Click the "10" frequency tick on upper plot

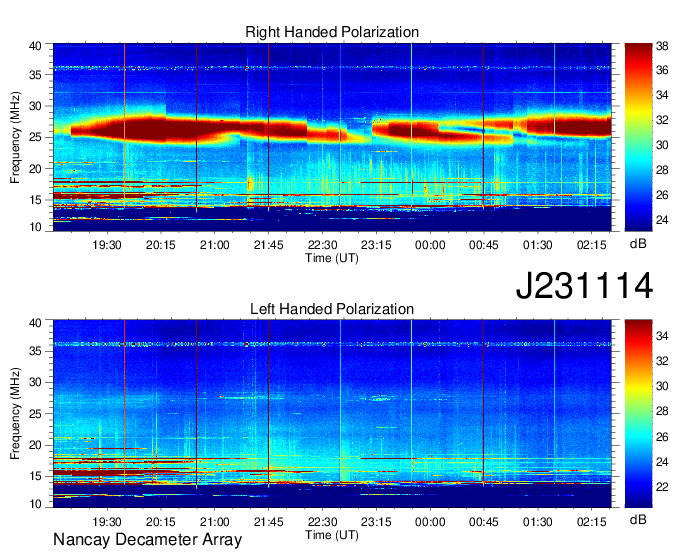click(x=35, y=227)
